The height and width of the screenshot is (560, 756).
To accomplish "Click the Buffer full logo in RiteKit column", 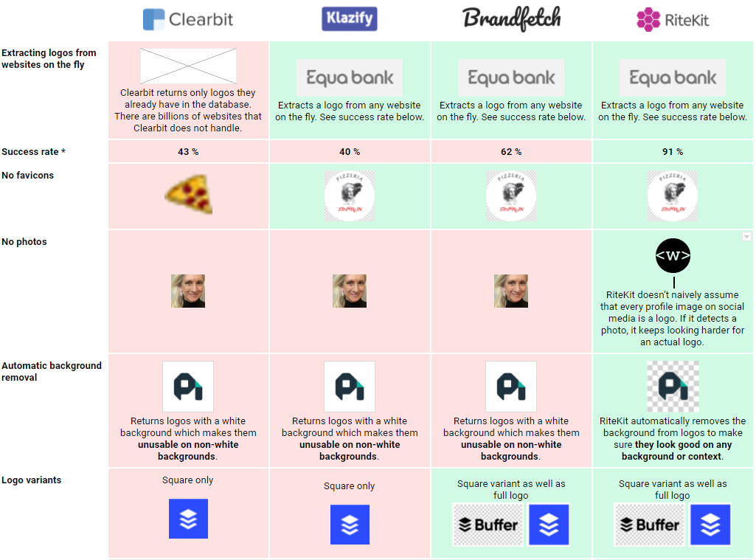I will tap(649, 525).
